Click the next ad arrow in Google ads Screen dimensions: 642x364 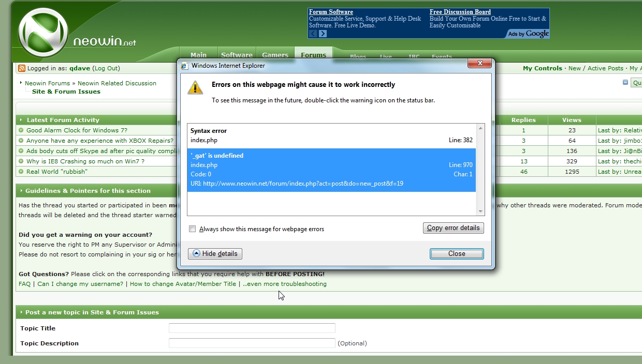coord(323,34)
